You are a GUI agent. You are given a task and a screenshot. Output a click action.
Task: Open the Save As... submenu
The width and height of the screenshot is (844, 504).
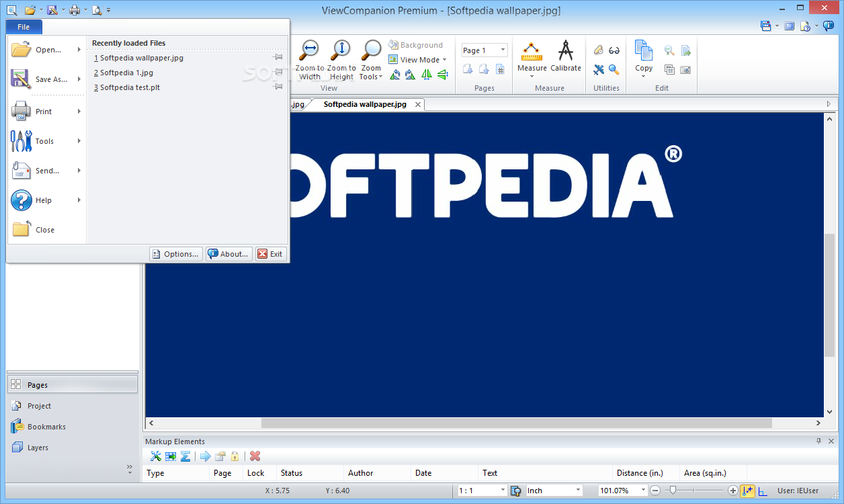(x=46, y=79)
